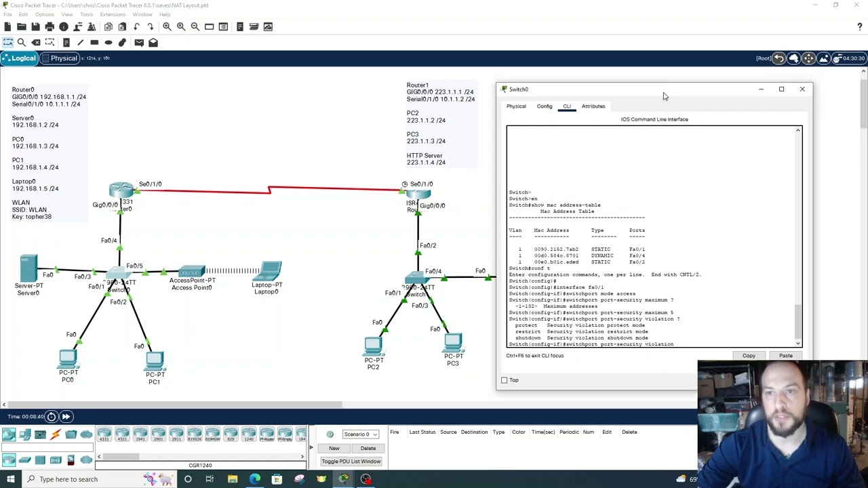Open the Options menu
The height and width of the screenshot is (488, 868).
[x=44, y=14]
